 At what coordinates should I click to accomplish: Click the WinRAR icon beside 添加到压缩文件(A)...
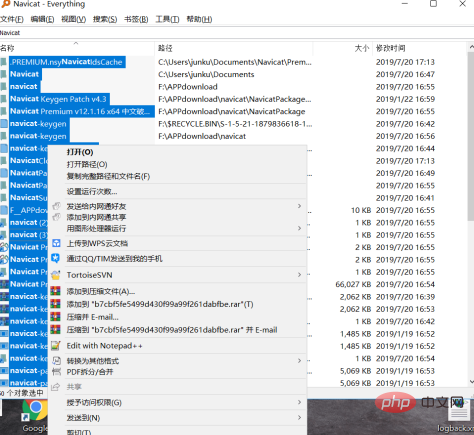point(56,291)
